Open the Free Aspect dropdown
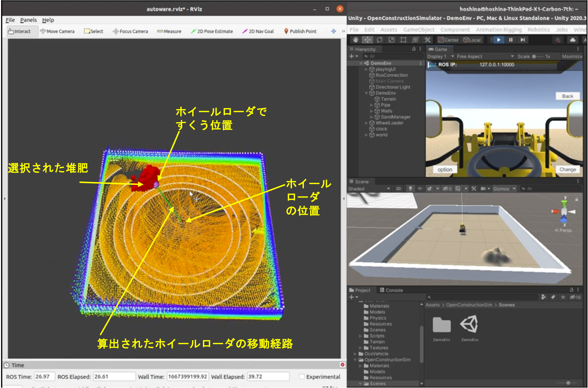The width and height of the screenshot is (588, 388). [485, 57]
